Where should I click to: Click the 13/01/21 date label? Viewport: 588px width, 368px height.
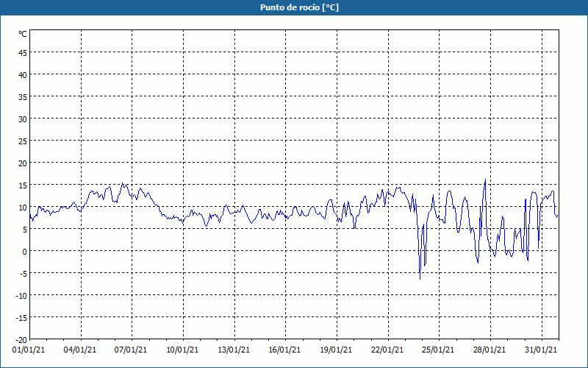234,350
